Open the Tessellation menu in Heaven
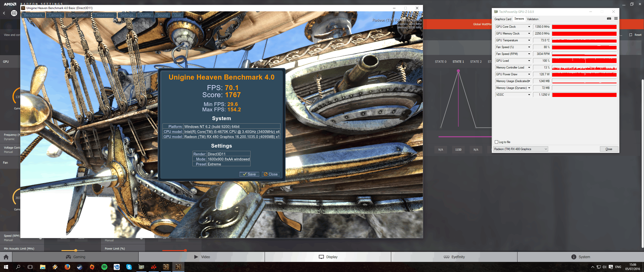The height and width of the screenshot is (272, 644). coord(104,15)
